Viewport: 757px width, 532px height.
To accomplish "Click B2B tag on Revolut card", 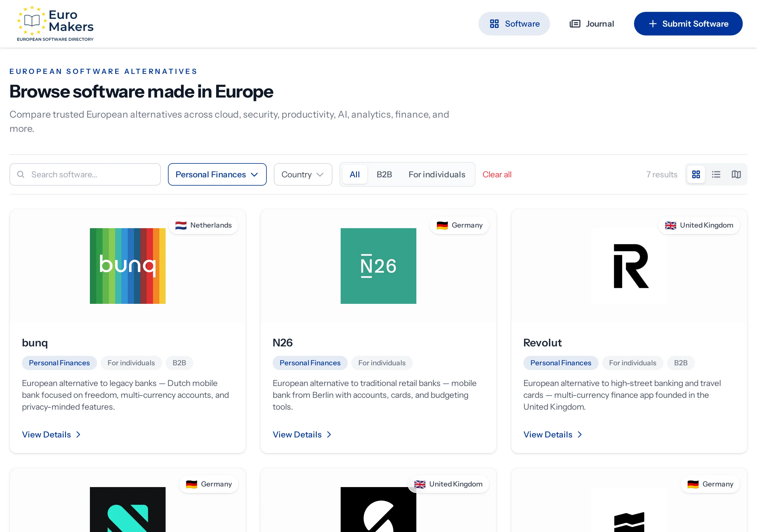I will tap(681, 363).
